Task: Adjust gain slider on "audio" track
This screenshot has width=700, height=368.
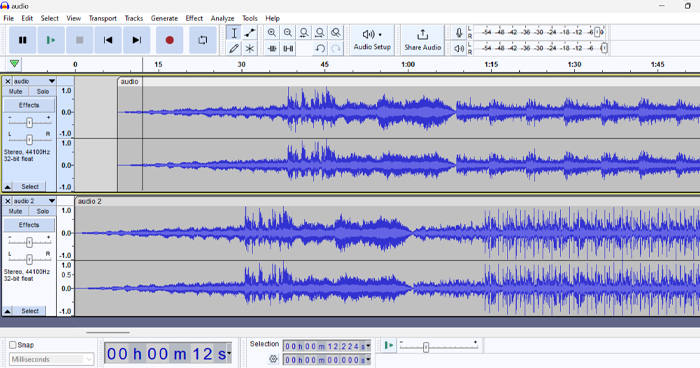Action: pos(29,122)
